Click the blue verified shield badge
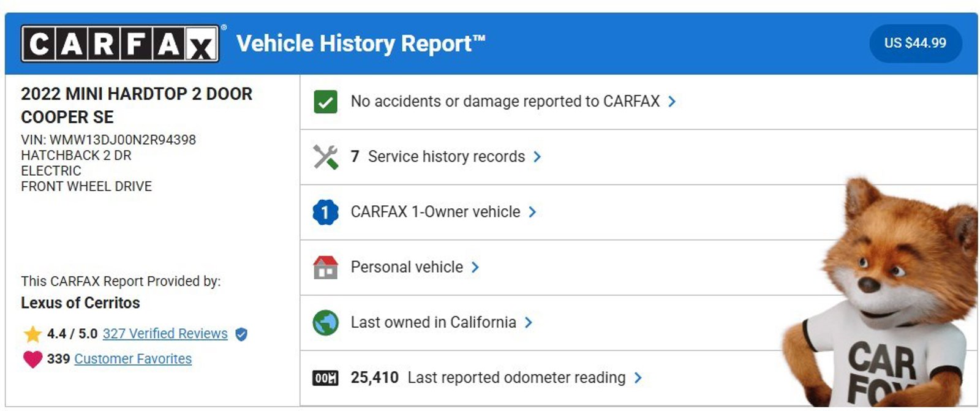Viewport: 980px width, 411px height. click(241, 334)
